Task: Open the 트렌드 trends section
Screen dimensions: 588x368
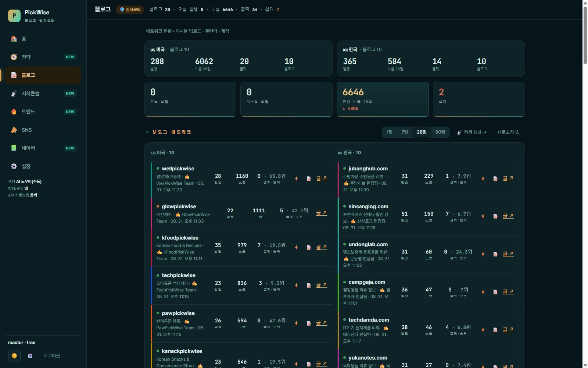Action: 43,112
